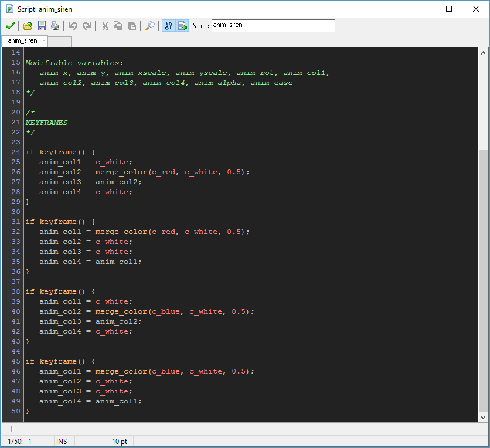This screenshot has width=490, height=448.
Task: Click '10 pt' font size in status bar
Action: [x=120, y=442]
